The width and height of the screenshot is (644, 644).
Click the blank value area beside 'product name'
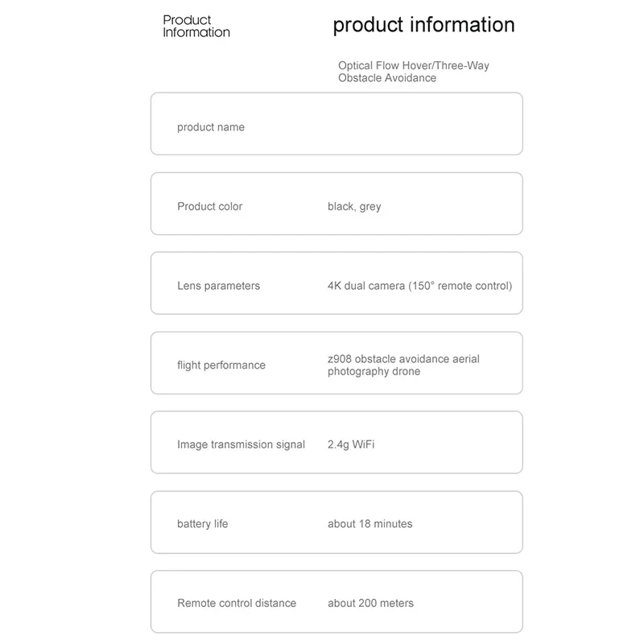coord(419,127)
